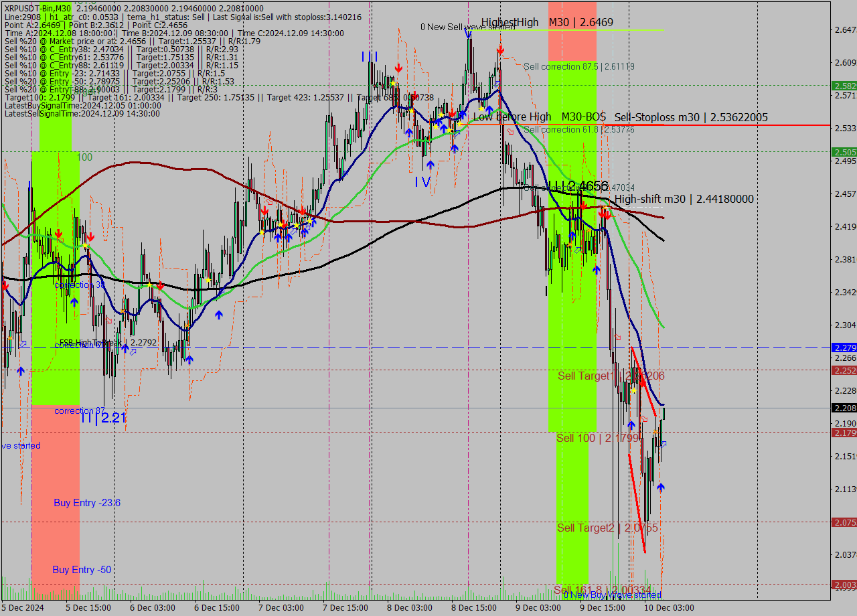Click the 2.647 price scale value

845,29
